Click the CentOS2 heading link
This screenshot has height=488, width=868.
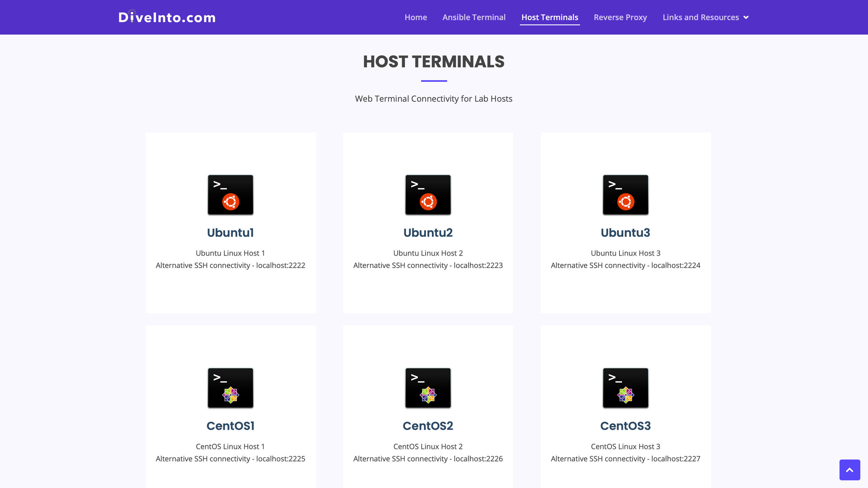[x=428, y=426]
